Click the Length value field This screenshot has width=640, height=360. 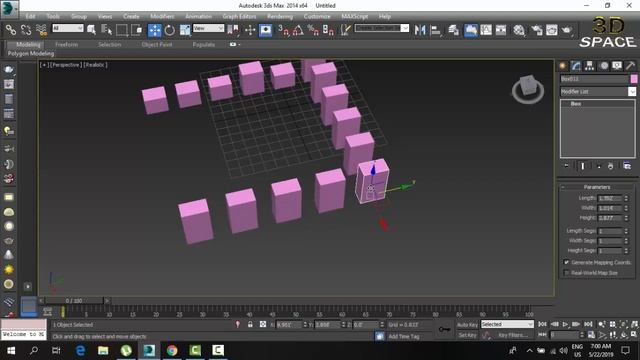tap(610, 198)
